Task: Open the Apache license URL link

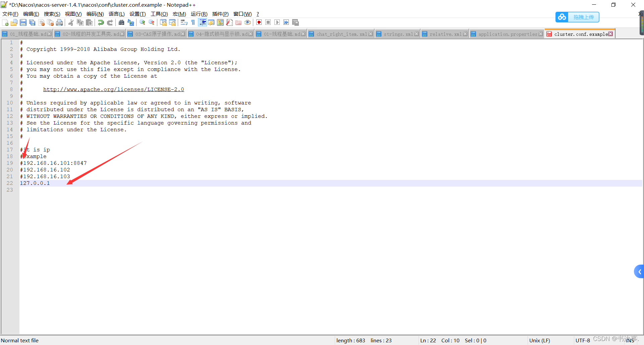Action: click(x=113, y=89)
